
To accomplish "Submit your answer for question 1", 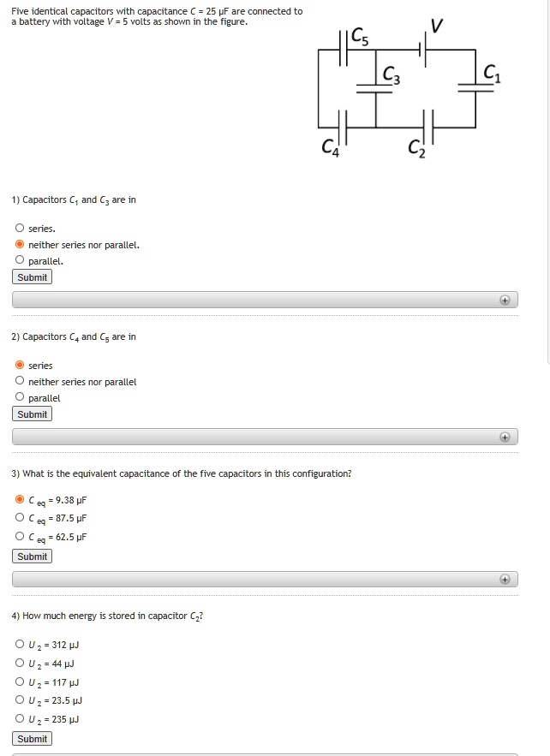I will coord(31,277).
